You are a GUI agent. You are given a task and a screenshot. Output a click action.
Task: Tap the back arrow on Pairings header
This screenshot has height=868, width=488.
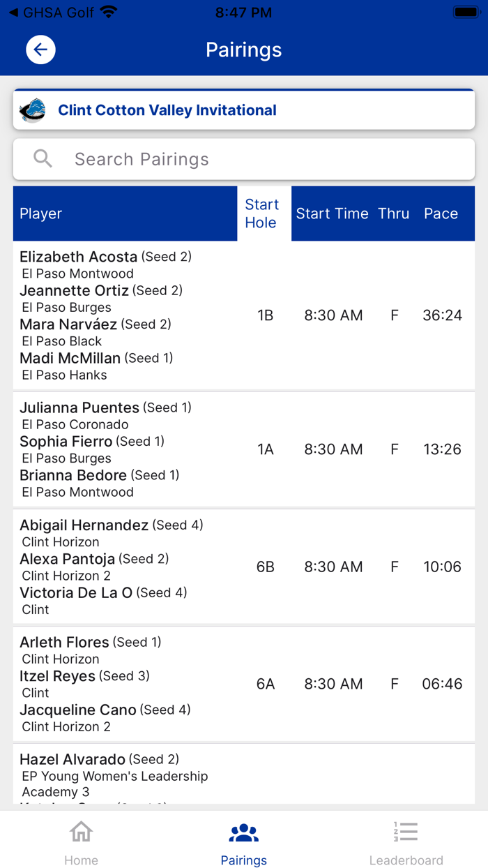click(x=40, y=50)
